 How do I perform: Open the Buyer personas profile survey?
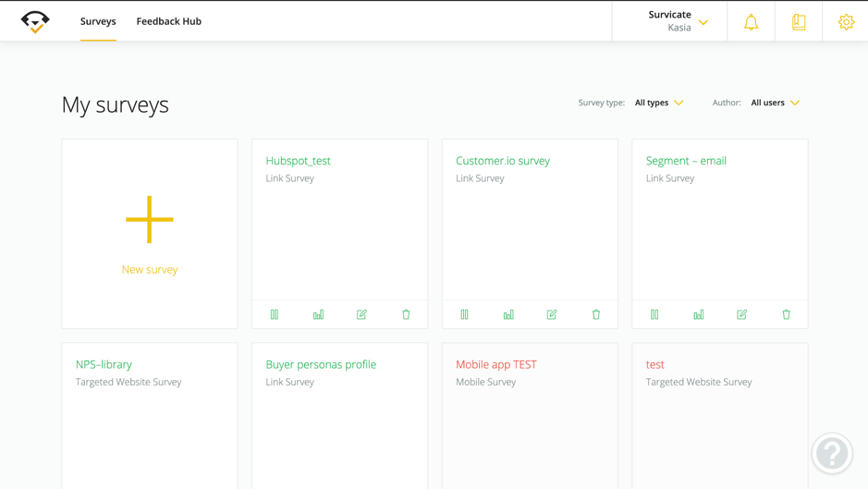point(321,364)
